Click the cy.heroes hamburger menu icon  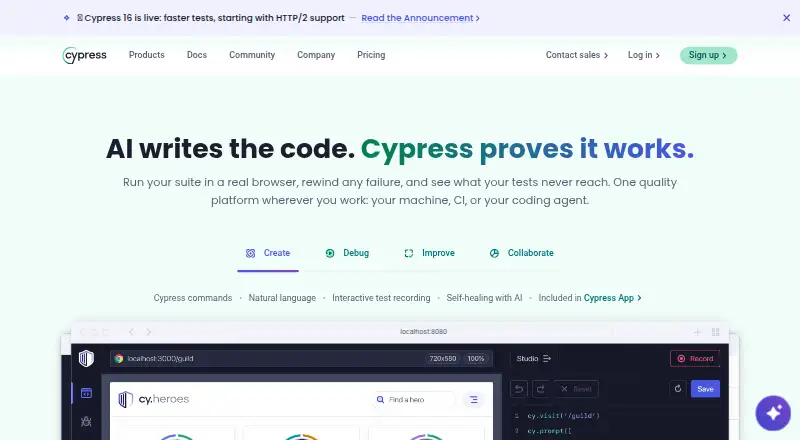click(x=473, y=400)
